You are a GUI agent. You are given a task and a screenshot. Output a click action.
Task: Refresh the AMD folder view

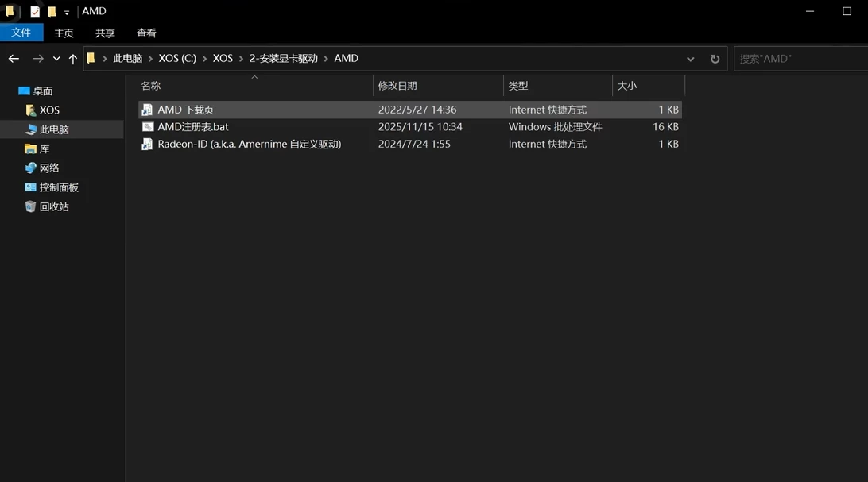pos(715,59)
